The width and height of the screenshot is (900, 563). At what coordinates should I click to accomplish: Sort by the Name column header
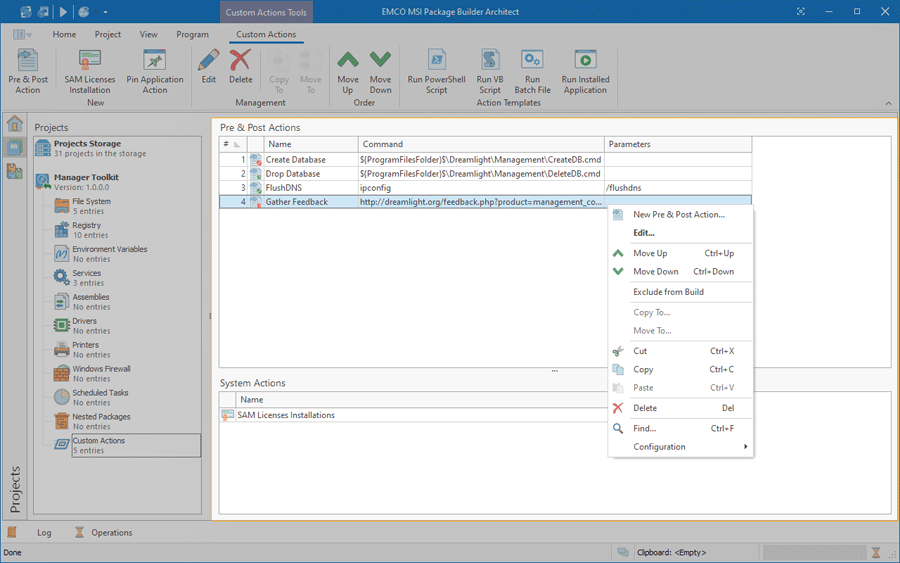311,144
